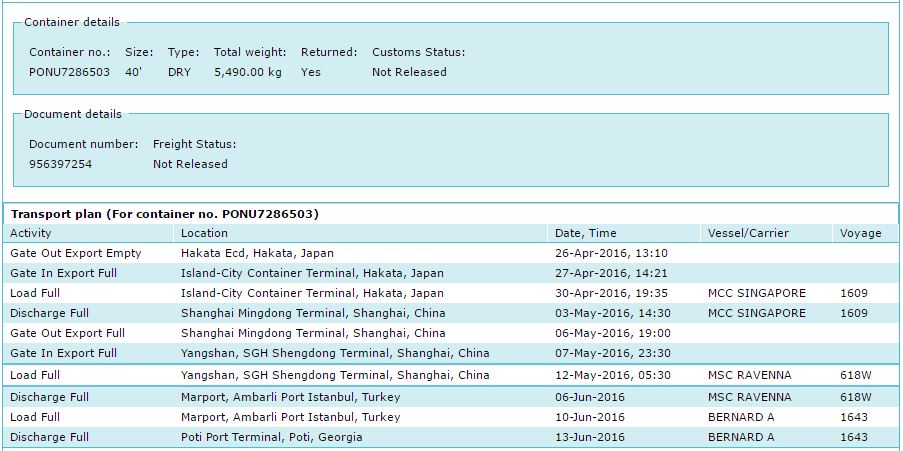Click the Returned value Yes
The width and height of the screenshot is (903, 451).
click(x=311, y=72)
